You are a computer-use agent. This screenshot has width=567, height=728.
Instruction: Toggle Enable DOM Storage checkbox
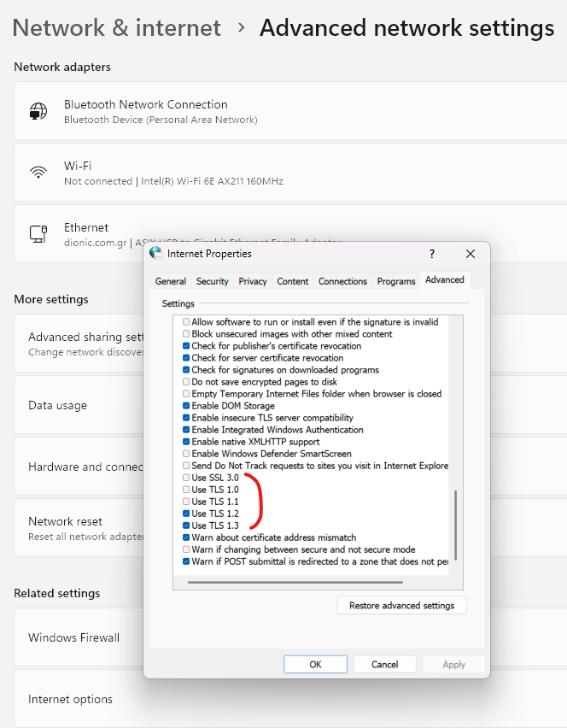coord(186,406)
